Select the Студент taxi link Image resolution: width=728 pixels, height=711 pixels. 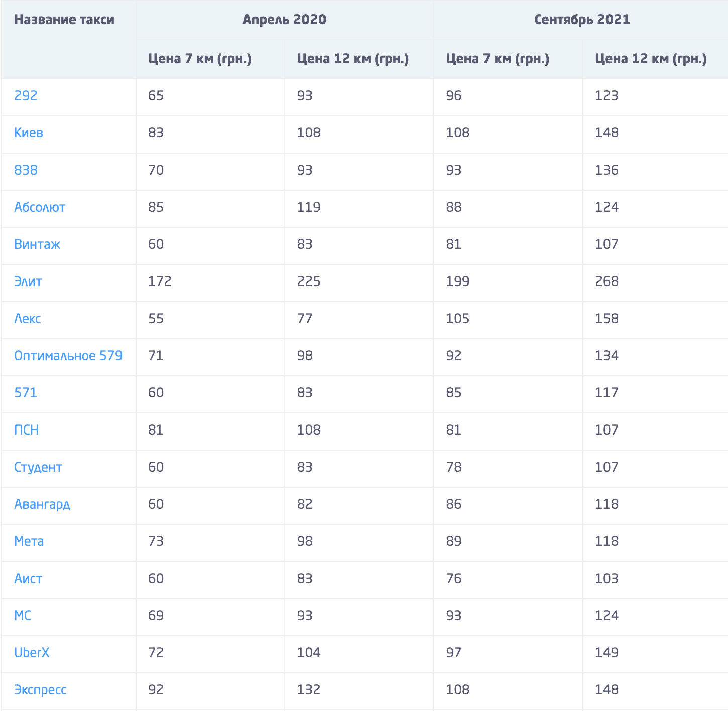38,467
